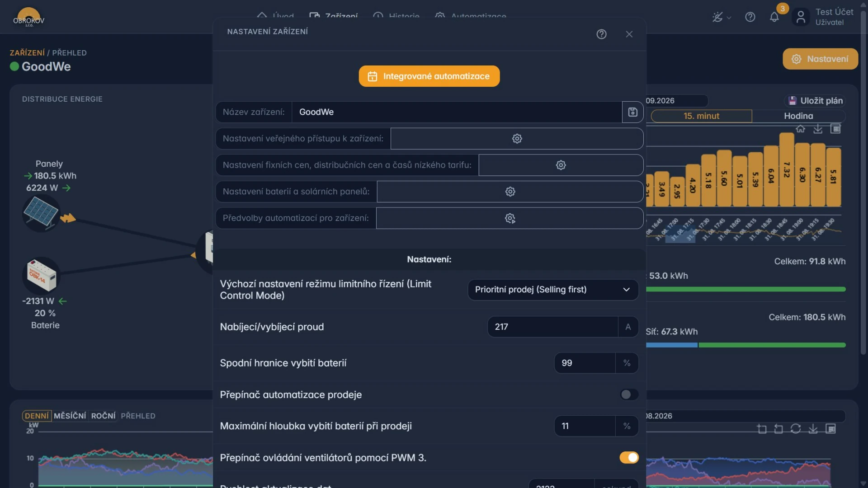Select the MĚSÍČNÍ tab
The width and height of the screenshot is (868, 488).
[x=70, y=416]
